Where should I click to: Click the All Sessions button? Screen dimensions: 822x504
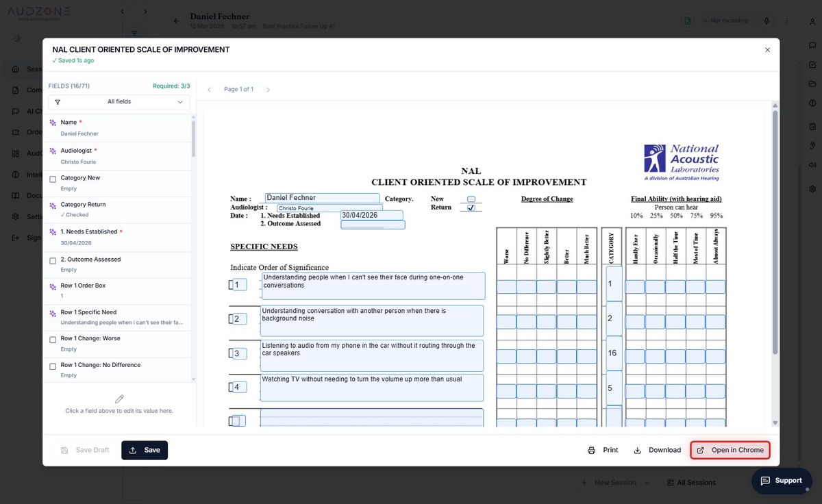point(691,483)
